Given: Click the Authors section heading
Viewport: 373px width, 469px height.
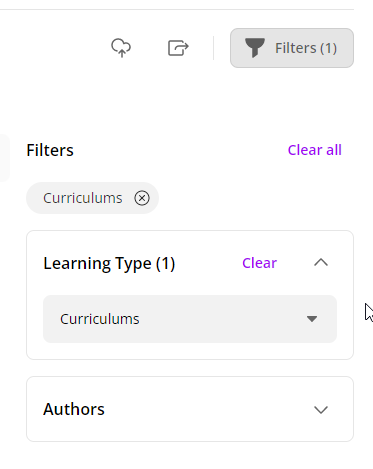Looking at the screenshot, I should (74, 409).
